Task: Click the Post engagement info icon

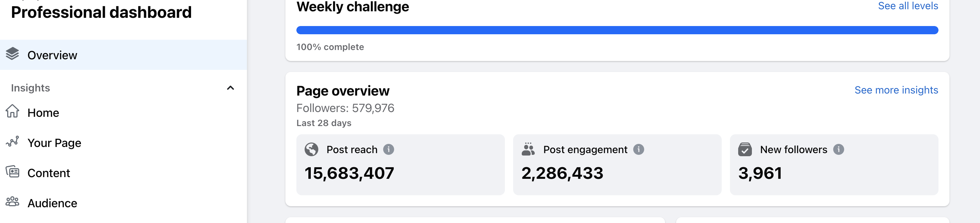Action: point(638,149)
